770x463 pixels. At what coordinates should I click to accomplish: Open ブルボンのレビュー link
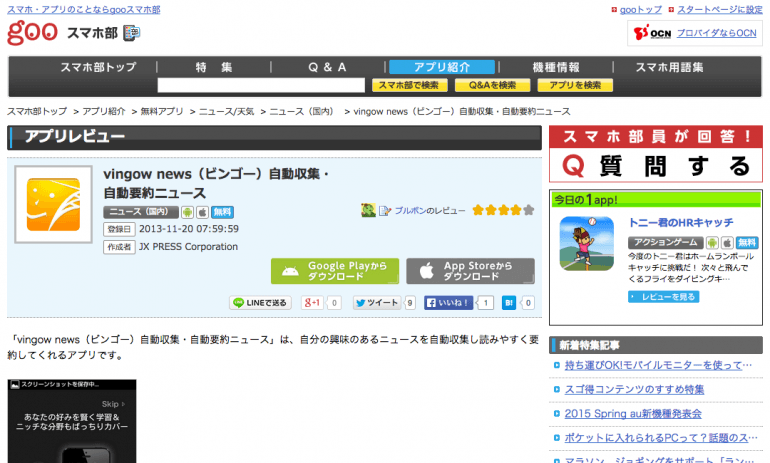pos(430,211)
